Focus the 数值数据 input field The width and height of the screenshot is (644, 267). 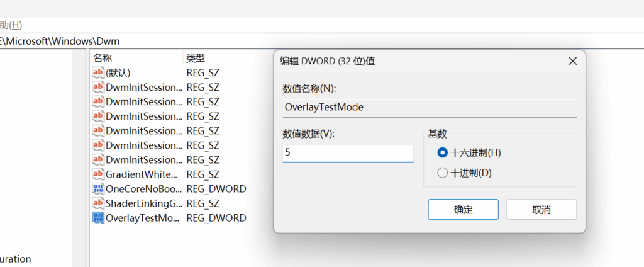coord(348,153)
